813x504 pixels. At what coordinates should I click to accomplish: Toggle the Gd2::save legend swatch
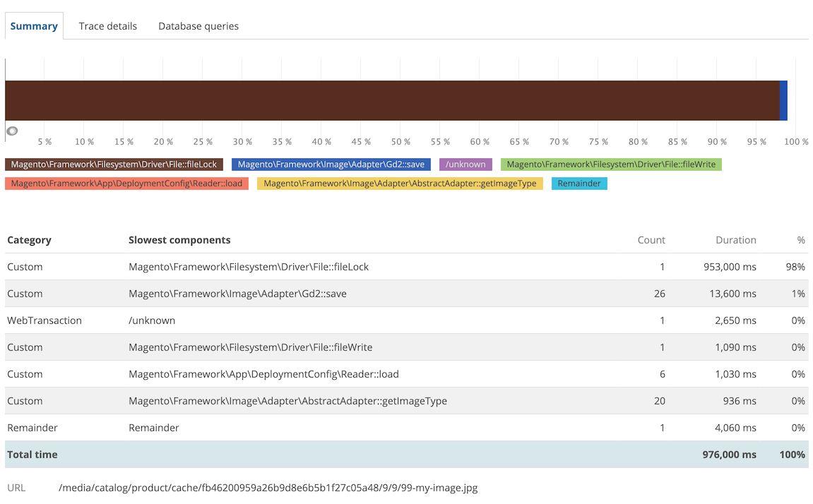[331, 164]
